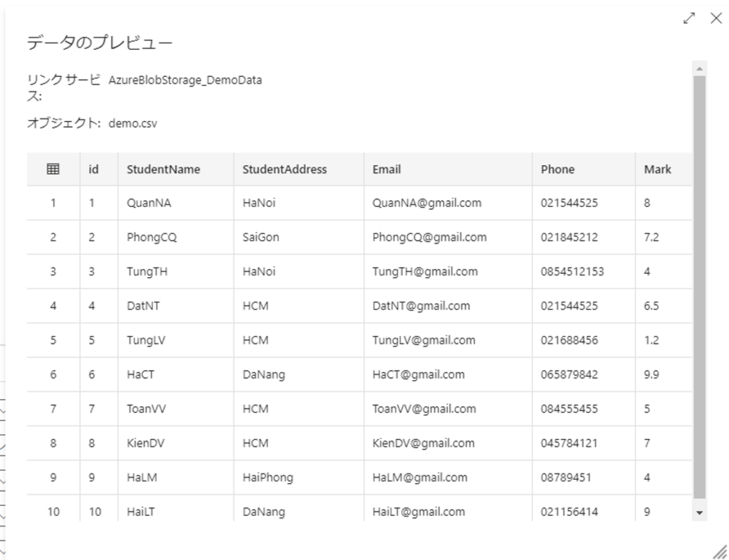Image resolution: width=729 pixels, height=560 pixels.
Task: Close the data preview panel
Action: [x=716, y=18]
